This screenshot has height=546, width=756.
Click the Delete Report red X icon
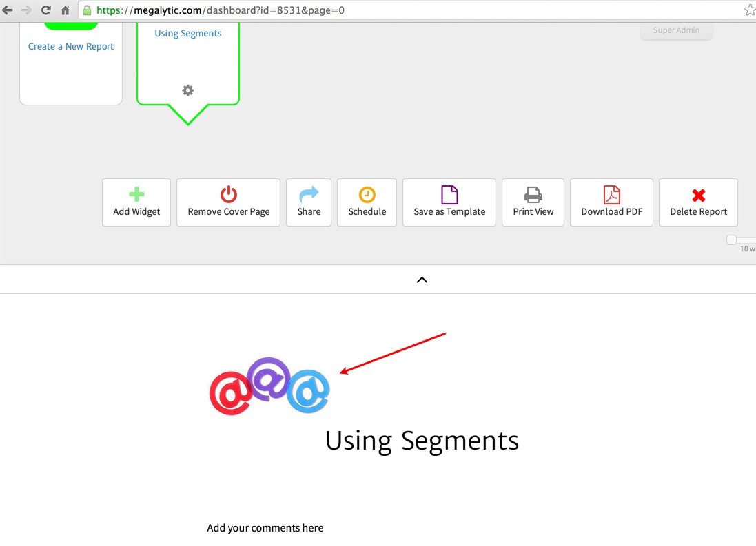[x=698, y=195]
